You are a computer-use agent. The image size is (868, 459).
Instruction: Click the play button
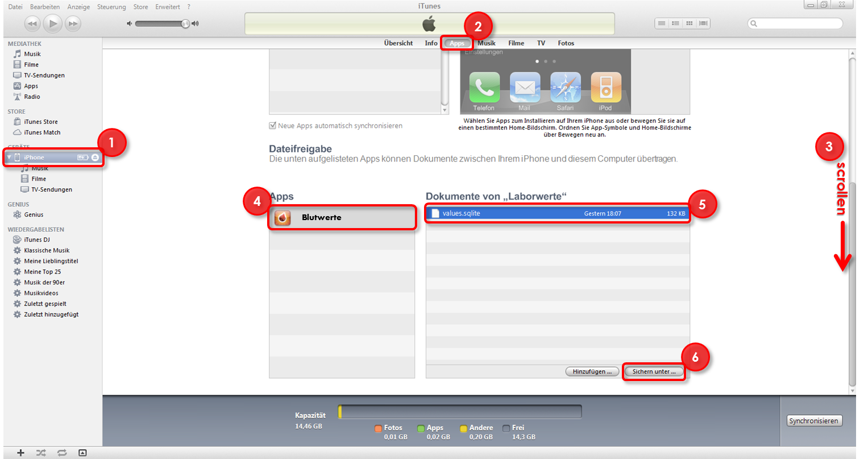(x=53, y=23)
